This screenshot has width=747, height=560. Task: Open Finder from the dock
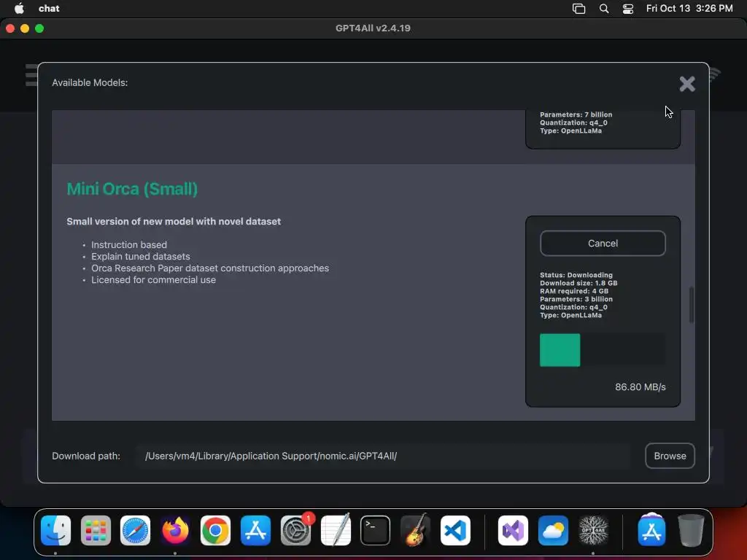55,530
